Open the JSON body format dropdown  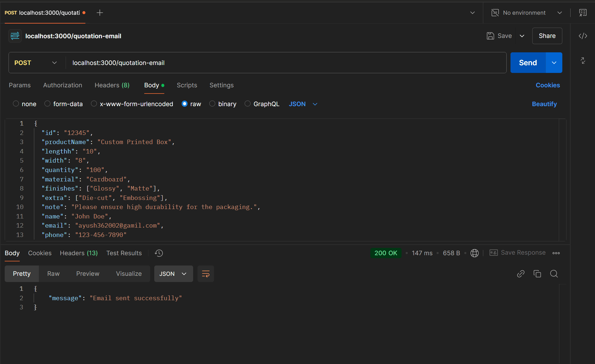coord(303,104)
